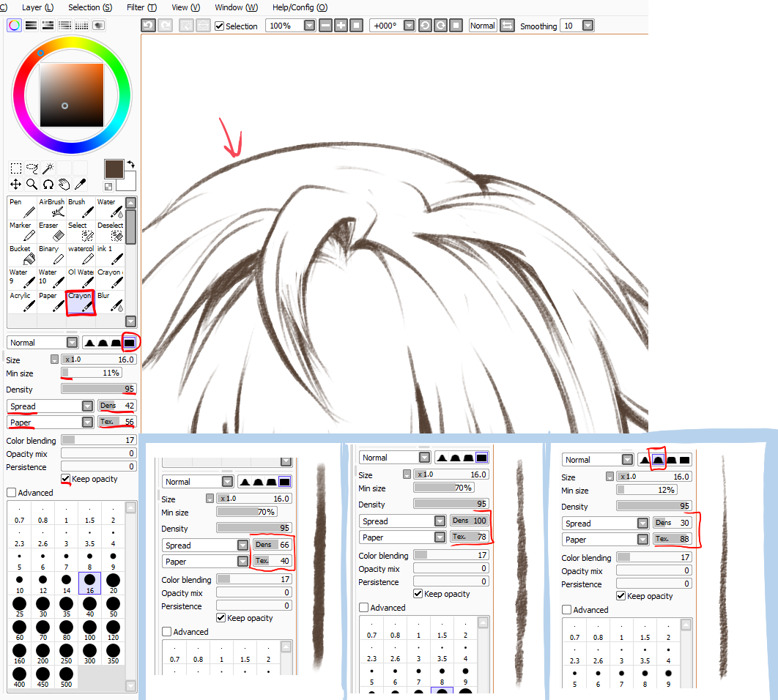This screenshot has height=700, width=778.
Task: Toggle Keep opacity in the Dens 30 panel
Action: 620,596
